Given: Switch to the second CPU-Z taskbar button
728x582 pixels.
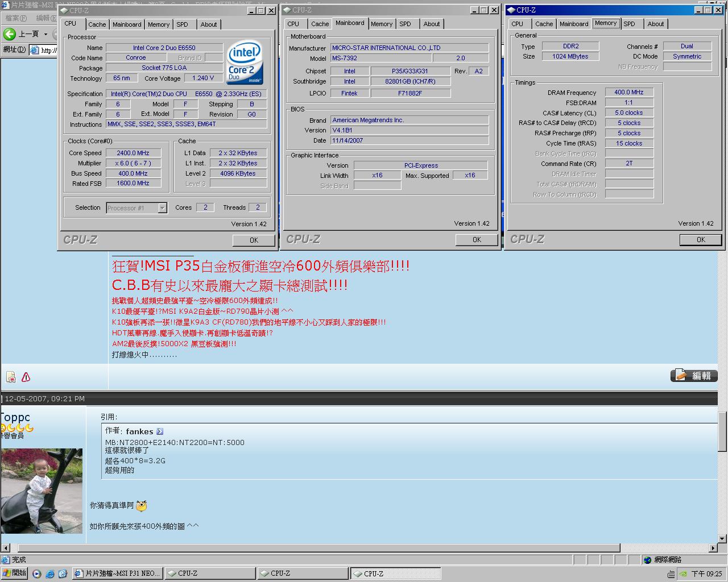Looking at the screenshot, I should click(x=303, y=573).
